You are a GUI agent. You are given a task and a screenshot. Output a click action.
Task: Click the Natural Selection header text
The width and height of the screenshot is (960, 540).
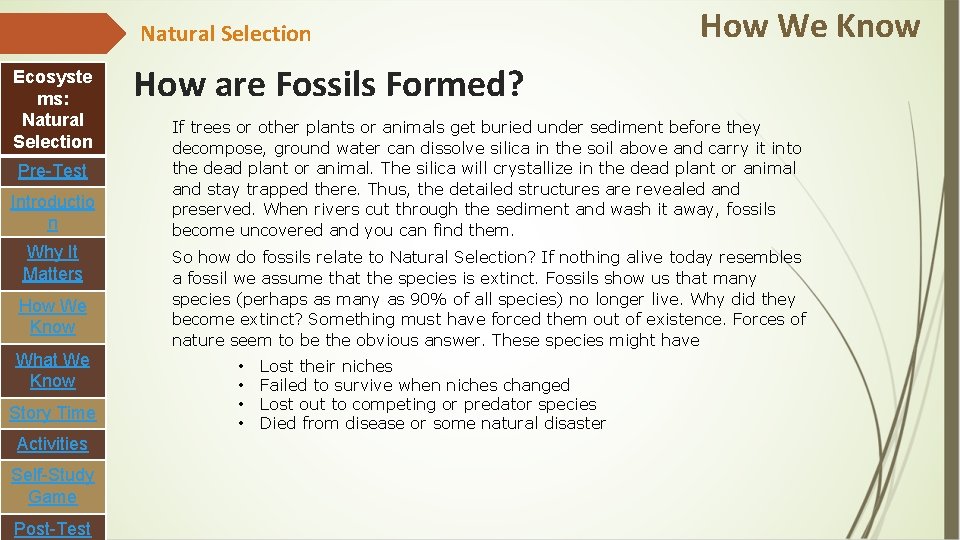(225, 34)
